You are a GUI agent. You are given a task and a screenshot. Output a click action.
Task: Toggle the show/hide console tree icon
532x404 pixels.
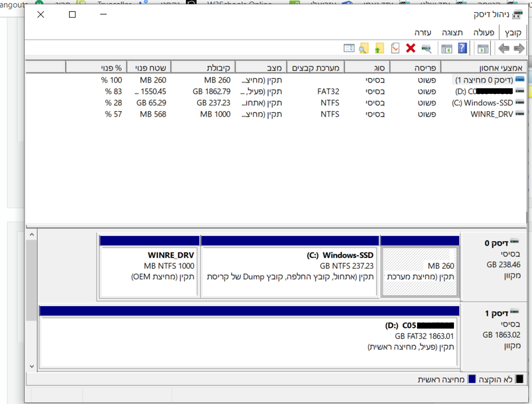click(484, 48)
